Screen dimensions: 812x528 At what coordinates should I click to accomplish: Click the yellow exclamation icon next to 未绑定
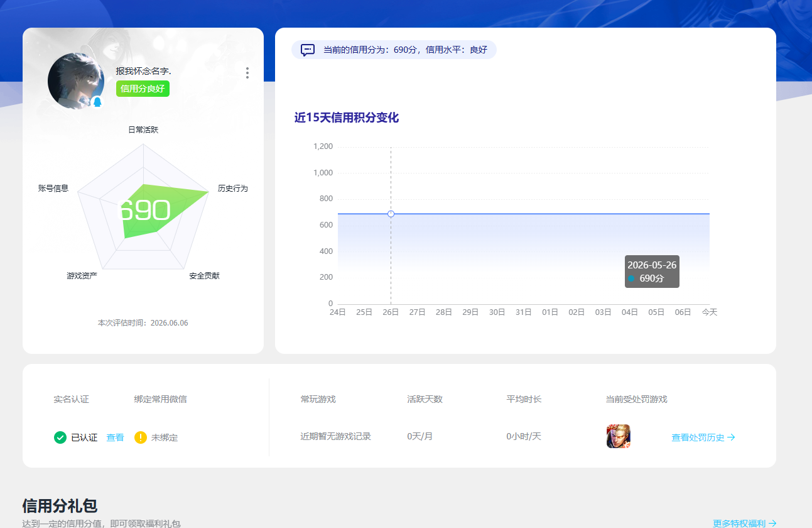click(141, 437)
